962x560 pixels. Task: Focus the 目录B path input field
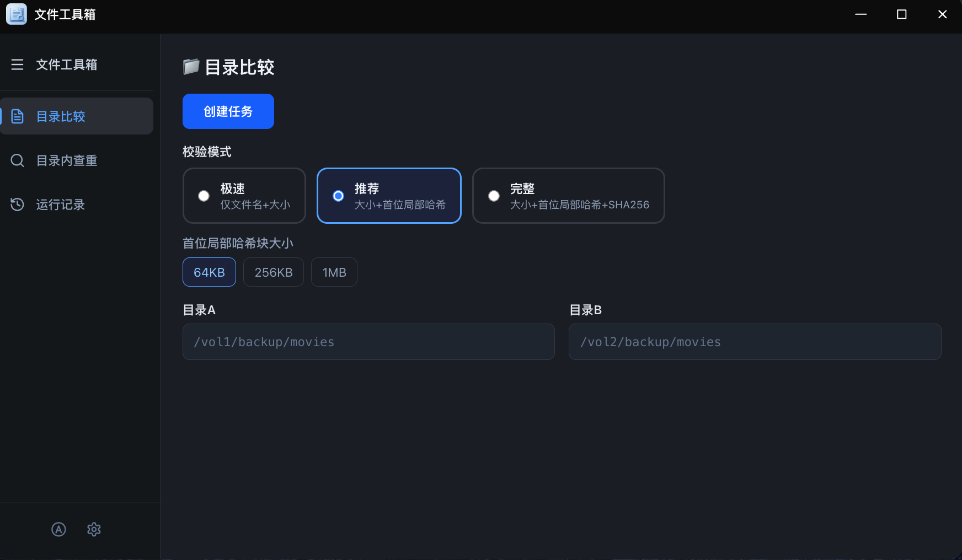pyautogui.click(x=755, y=342)
